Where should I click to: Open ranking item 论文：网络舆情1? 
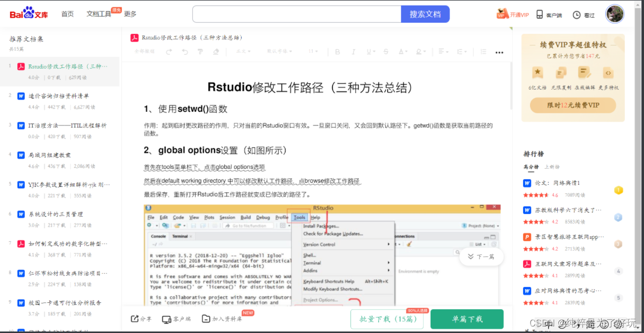[557, 183]
